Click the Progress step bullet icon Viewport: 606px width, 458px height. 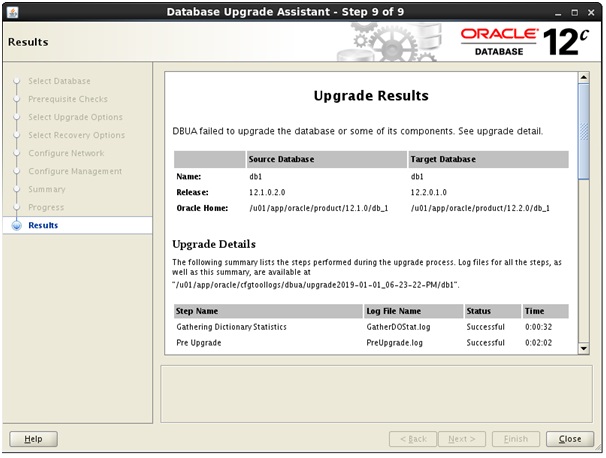(x=16, y=208)
